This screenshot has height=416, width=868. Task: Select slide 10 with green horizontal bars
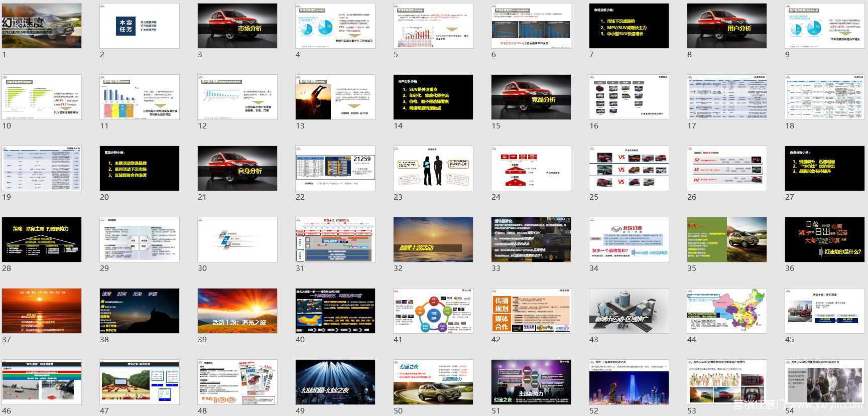click(x=42, y=97)
